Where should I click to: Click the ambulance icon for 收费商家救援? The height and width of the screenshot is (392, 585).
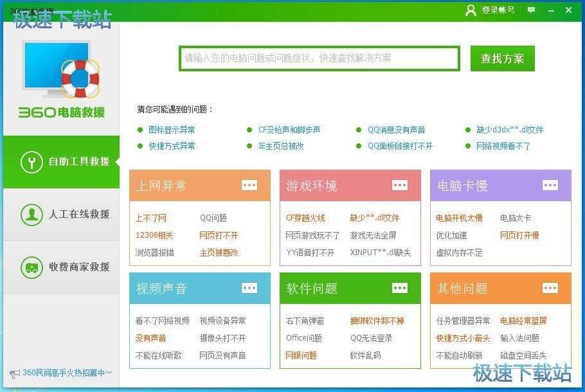32,267
